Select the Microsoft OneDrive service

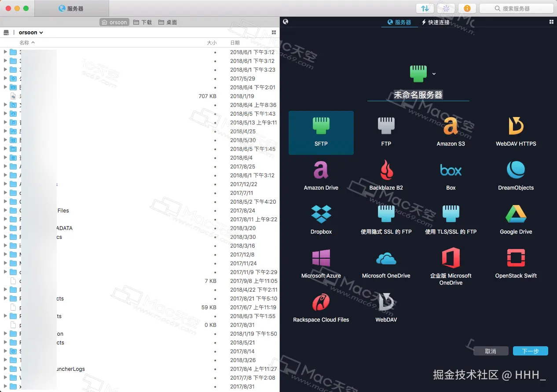[386, 264]
